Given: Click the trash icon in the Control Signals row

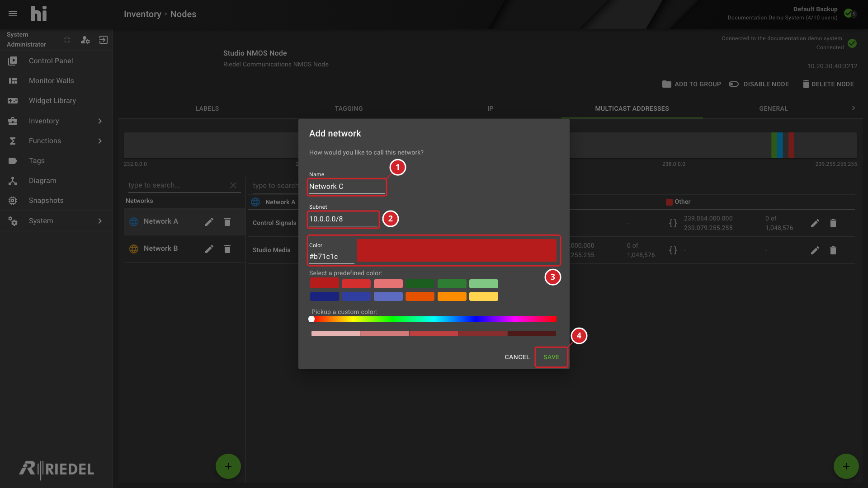Looking at the screenshot, I should coord(833,223).
